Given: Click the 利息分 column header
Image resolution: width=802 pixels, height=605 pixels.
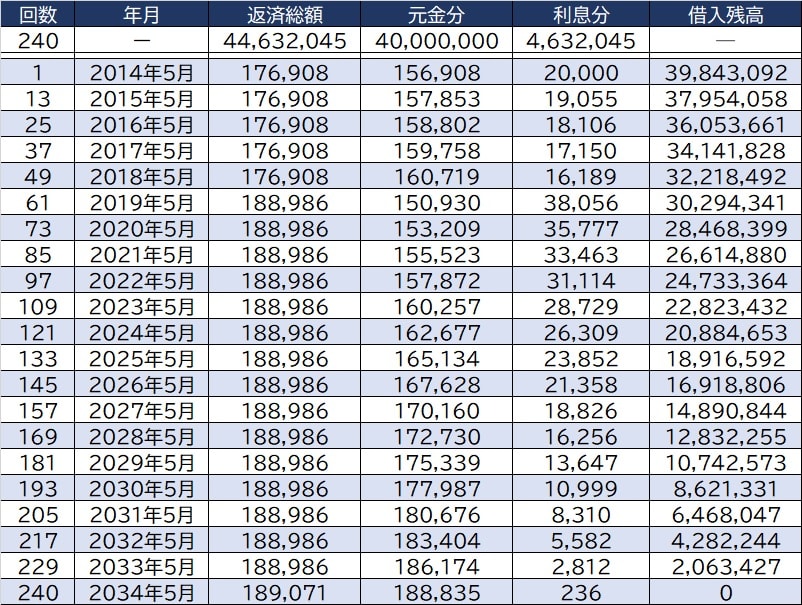Looking at the screenshot, I should click(579, 14).
